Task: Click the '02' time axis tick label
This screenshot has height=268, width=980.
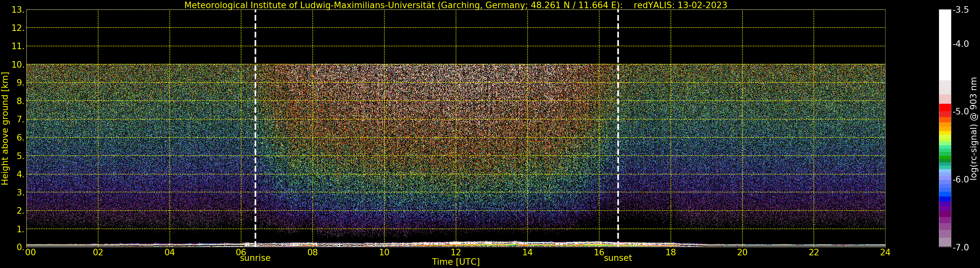Action: coord(98,252)
